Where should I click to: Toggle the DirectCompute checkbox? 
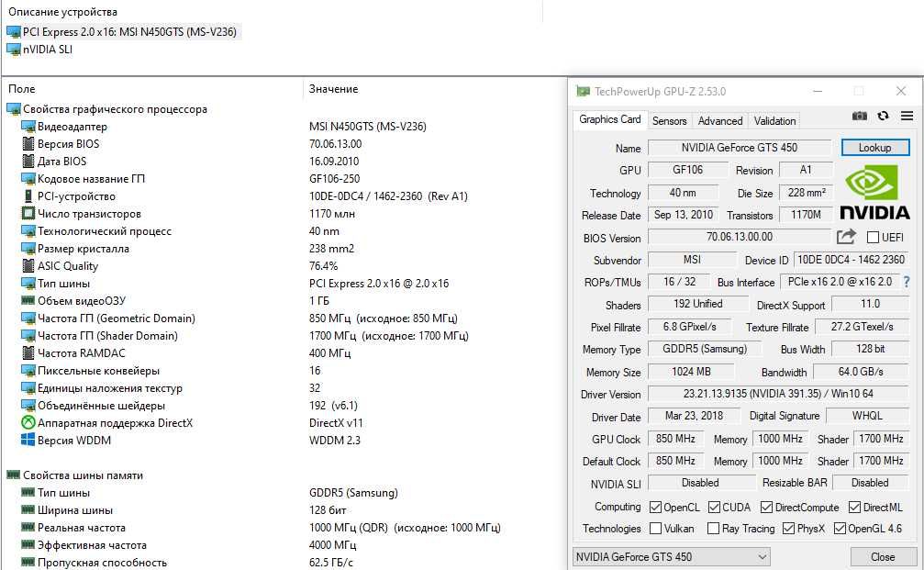[x=767, y=508]
